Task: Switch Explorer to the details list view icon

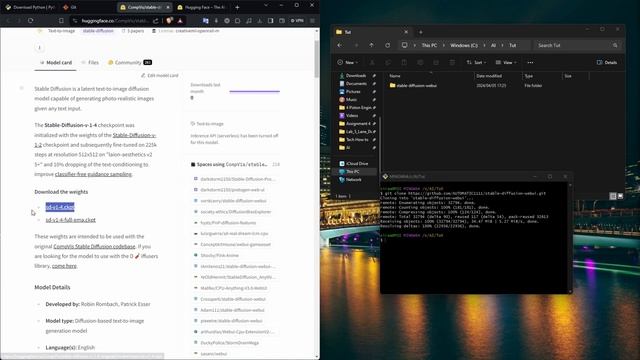Action: click(613, 196)
